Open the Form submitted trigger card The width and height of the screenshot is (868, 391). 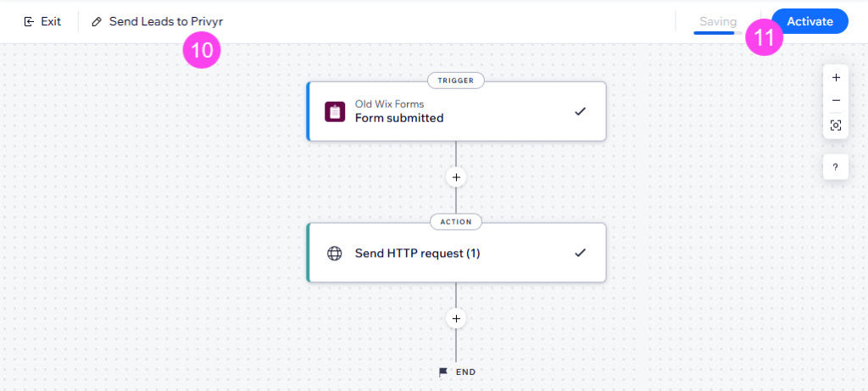pos(456,111)
